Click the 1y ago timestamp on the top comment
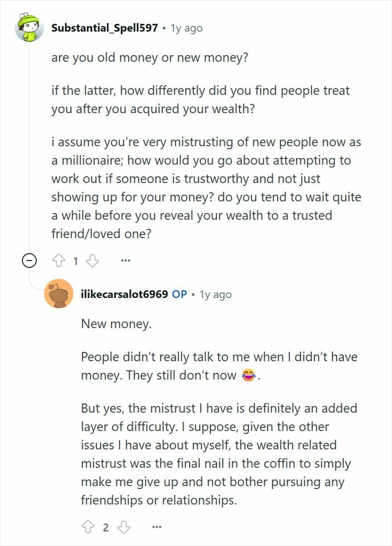 (x=186, y=27)
